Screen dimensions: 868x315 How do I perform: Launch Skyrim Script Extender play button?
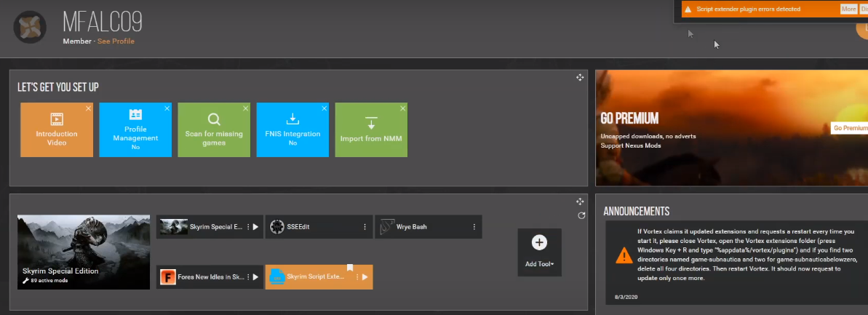tap(365, 276)
